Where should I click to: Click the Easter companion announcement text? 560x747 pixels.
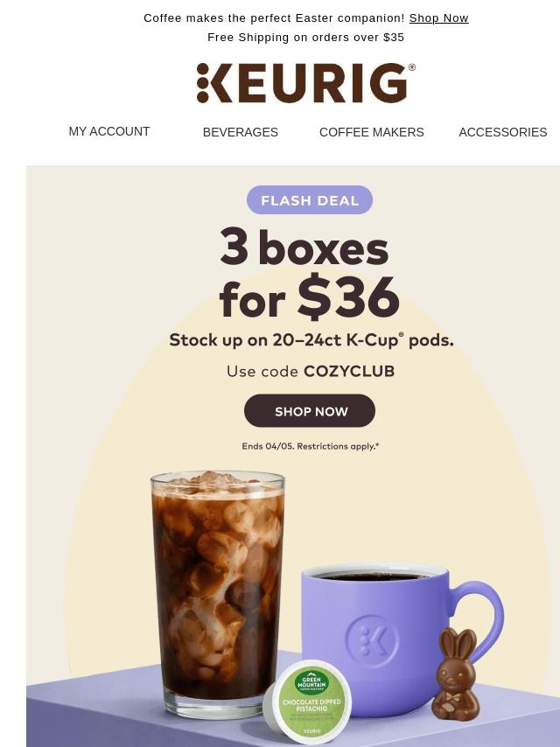274,18
